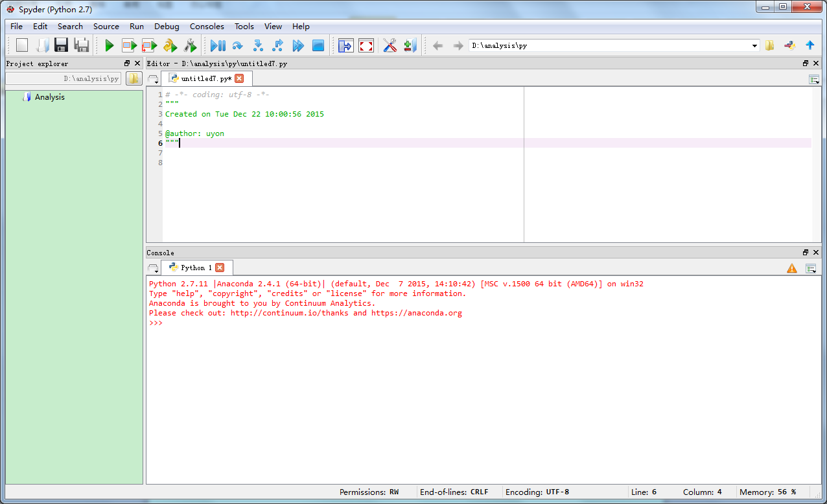
Task: Select the Python 1 console tab
Action: pyautogui.click(x=196, y=268)
